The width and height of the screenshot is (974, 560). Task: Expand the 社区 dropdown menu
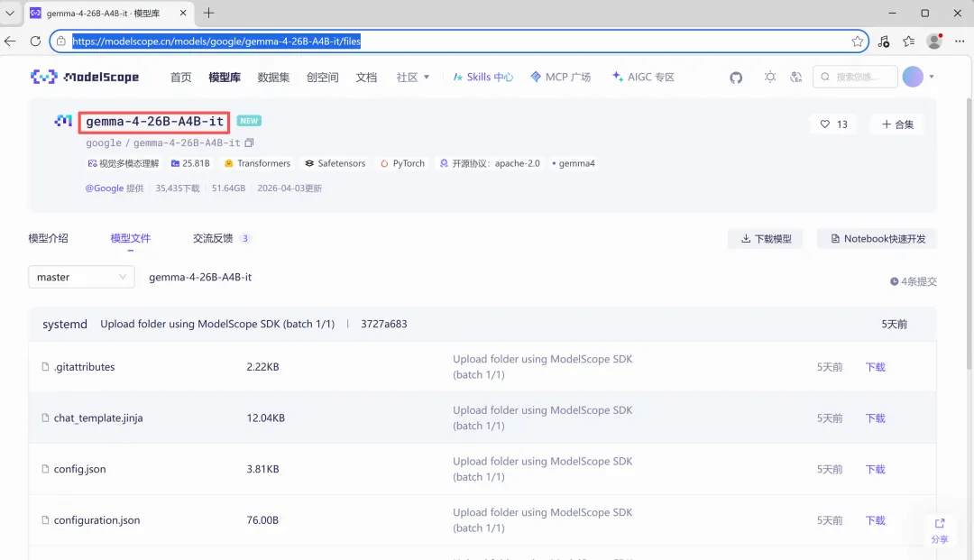point(413,77)
